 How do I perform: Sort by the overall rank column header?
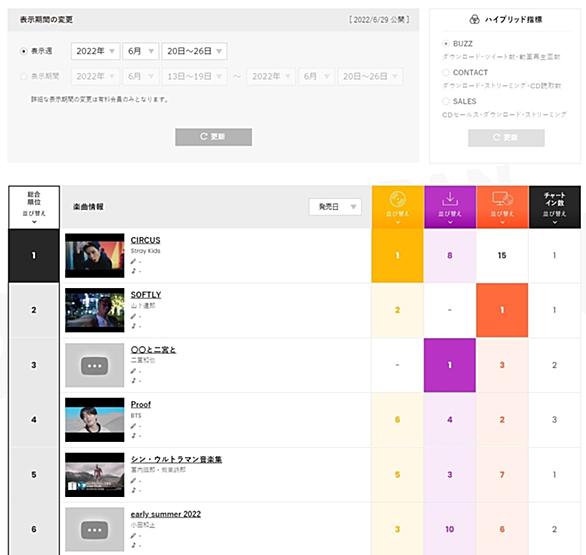[x=34, y=207]
